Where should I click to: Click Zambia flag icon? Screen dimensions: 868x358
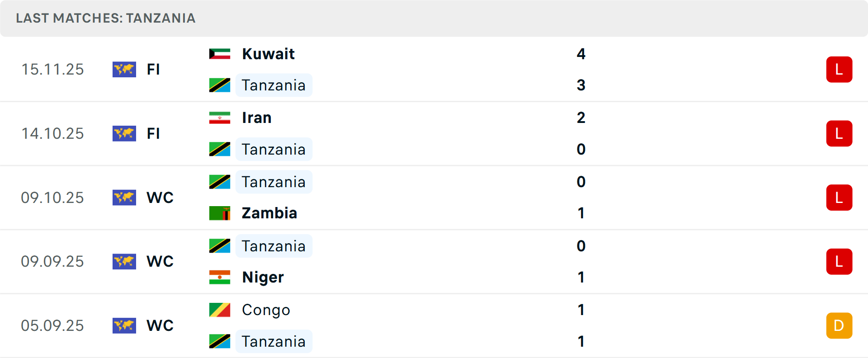point(220,213)
